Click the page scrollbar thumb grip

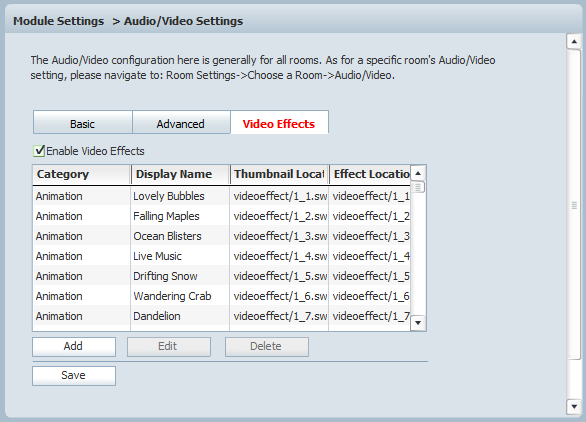(x=574, y=205)
